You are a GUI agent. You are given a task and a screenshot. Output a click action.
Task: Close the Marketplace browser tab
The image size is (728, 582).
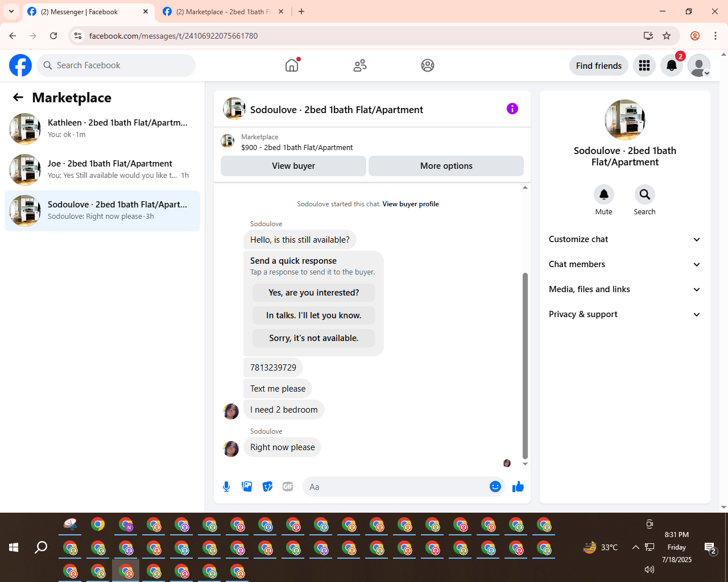pos(281,11)
